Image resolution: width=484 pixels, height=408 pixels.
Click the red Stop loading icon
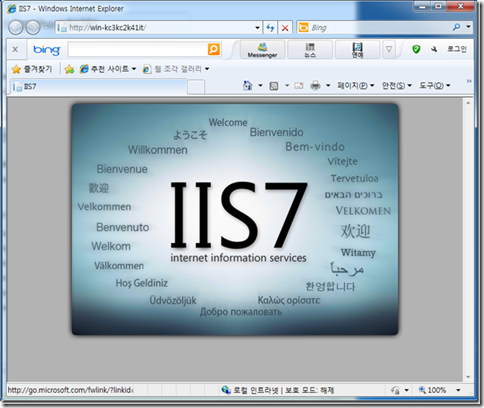pos(285,28)
